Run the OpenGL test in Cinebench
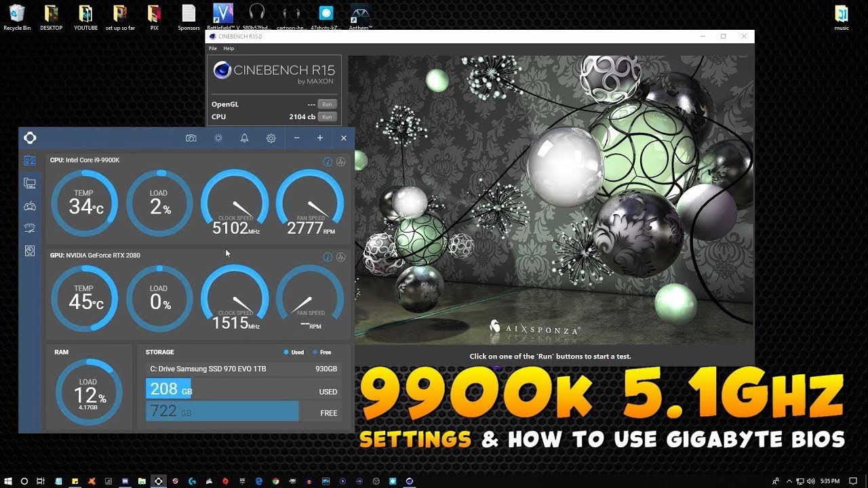This screenshot has width=868, height=488. click(327, 104)
